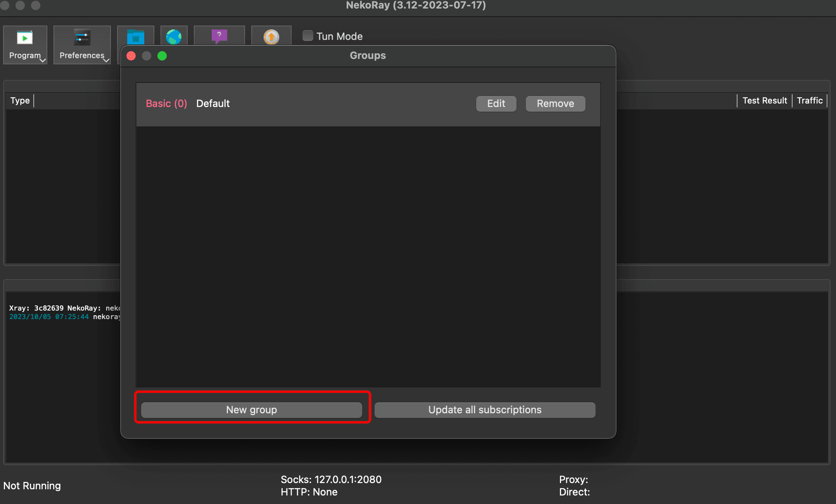Open the Preferences toolbar menu
The width and height of the screenshot is (836, 504).
(82, 45)
